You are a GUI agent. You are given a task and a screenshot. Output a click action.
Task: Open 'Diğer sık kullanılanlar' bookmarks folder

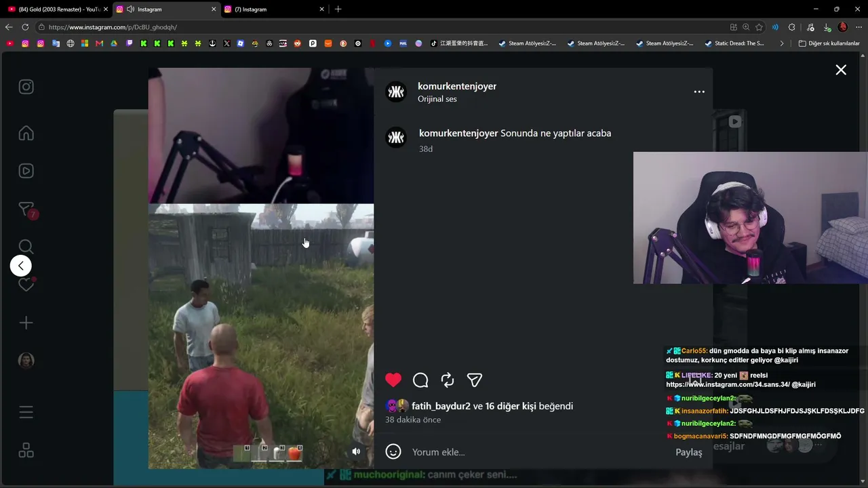(829, 43)
